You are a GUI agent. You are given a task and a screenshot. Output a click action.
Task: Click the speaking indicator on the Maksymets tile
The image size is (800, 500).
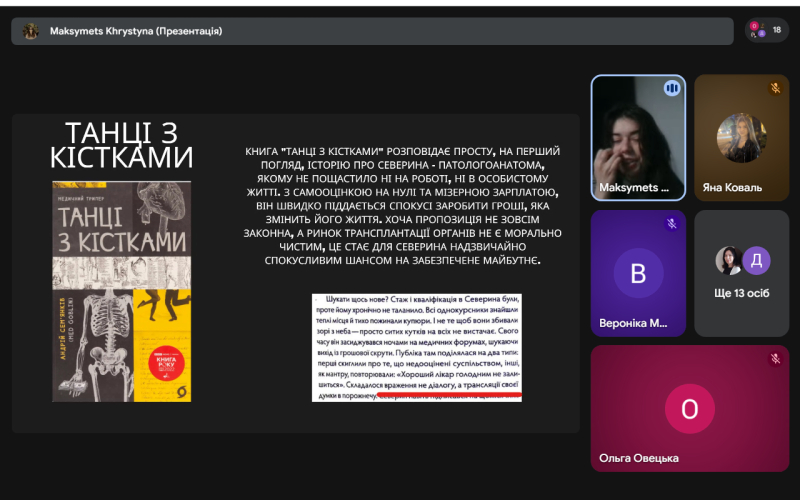(672, 89)
